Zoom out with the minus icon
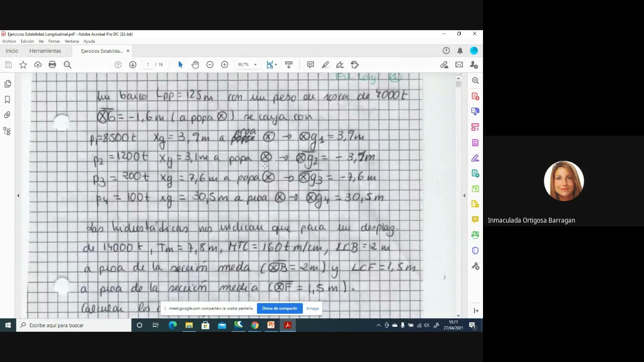644x362 pixels. (x=210, y=64)
